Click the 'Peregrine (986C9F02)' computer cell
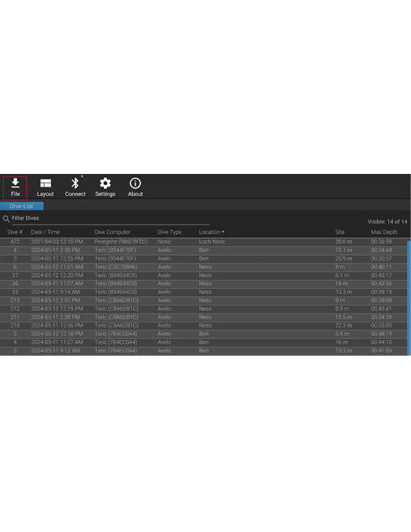Screen dimensions: 411x532 121,242
